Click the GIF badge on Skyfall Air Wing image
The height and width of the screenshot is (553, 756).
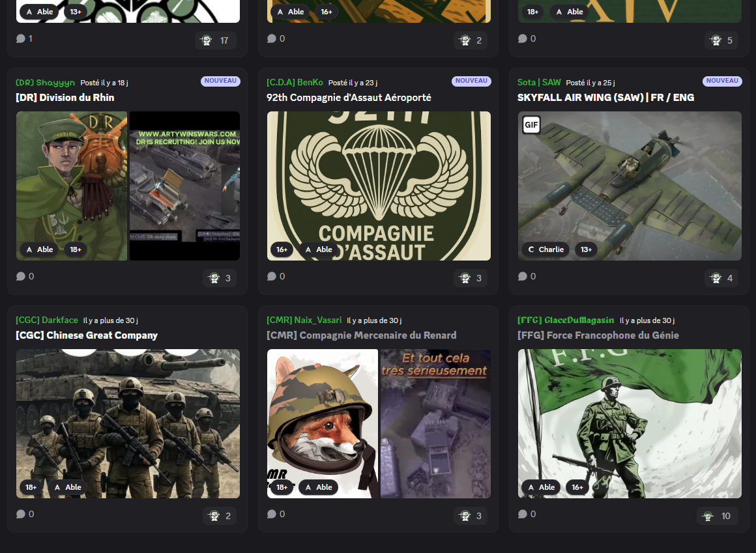(531, 124)
